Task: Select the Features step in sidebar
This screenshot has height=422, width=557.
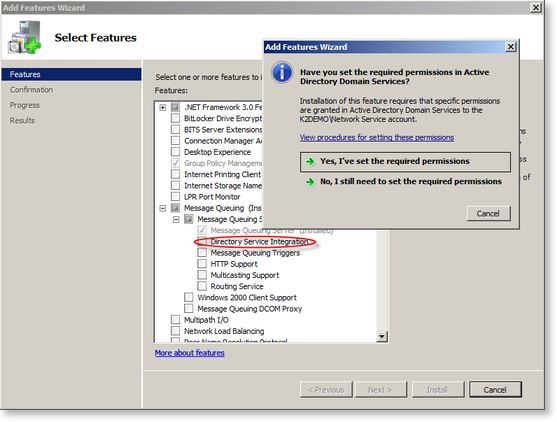Action: point(71,74)
